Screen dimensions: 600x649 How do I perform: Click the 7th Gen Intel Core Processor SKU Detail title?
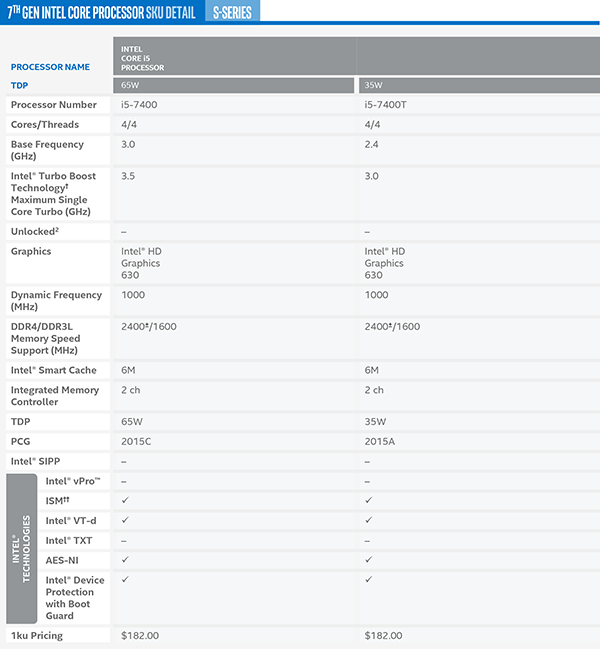(x=102, y=12)
